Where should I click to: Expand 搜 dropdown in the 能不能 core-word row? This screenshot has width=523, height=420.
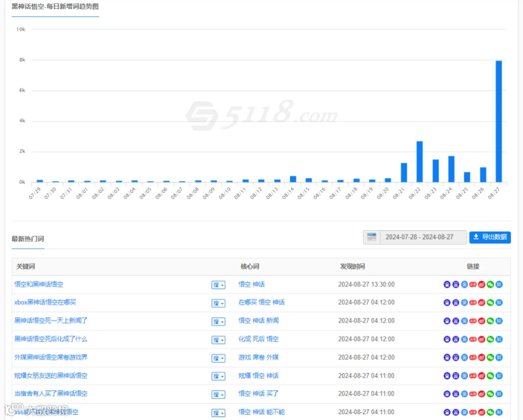tap(218, 413)
